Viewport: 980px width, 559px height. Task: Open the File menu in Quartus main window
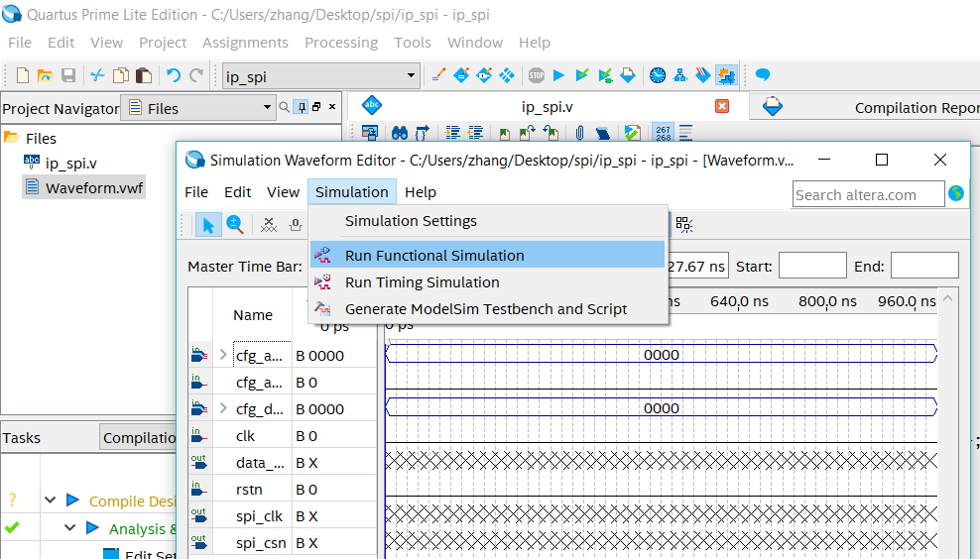[20, 43]
